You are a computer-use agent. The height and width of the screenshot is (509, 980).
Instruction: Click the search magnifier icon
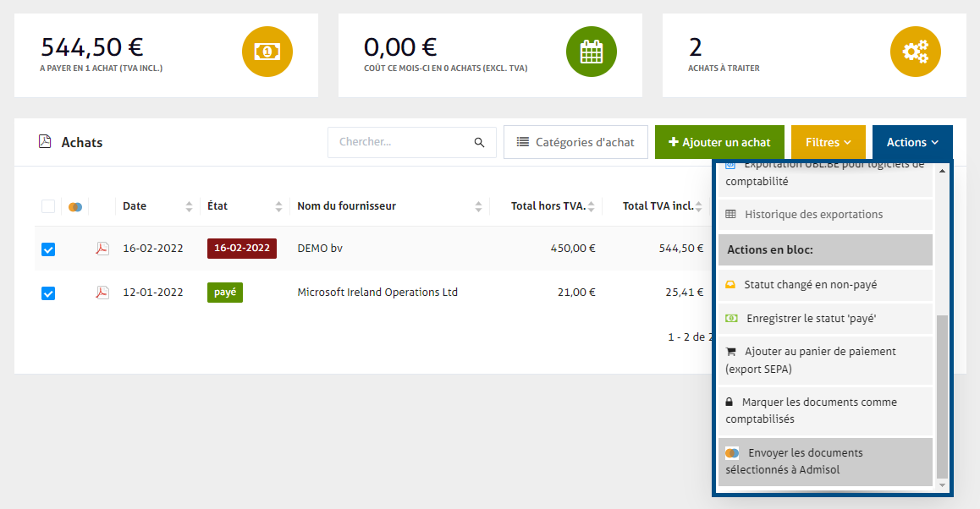tap(479, 142)
